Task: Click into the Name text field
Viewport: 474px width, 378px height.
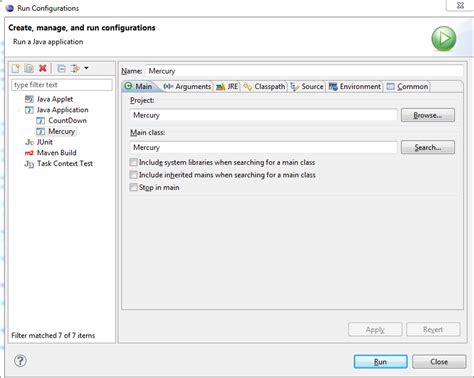Action: (x=304, y=71)
